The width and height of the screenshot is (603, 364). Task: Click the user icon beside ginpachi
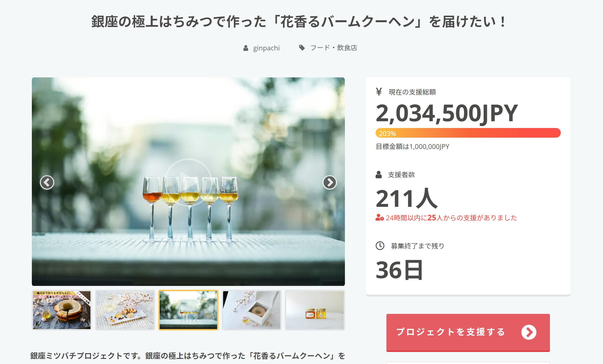coord(246,48)
